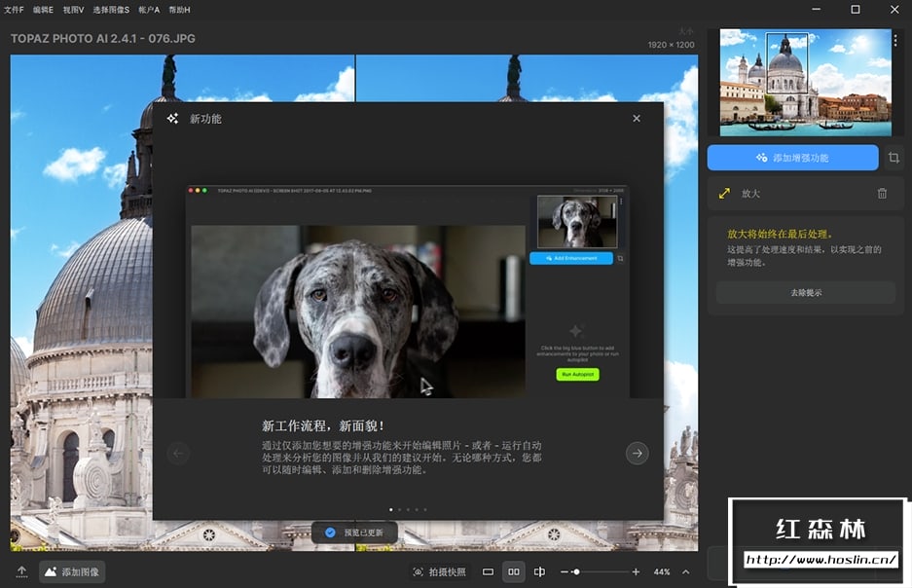912x588 pixels.
Task: Open the 选择图像S menu
Action: tap(111, 10)
